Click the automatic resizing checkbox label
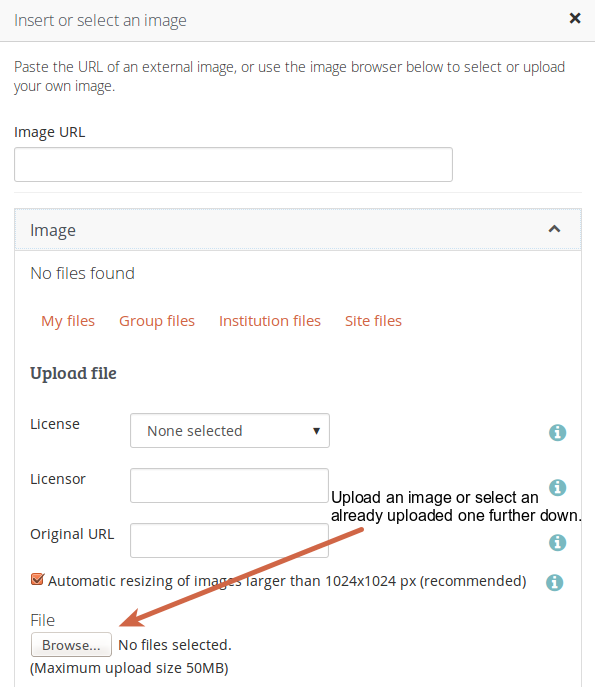The width and height of the screenshot is (595, 687). (x=287, y=581)
